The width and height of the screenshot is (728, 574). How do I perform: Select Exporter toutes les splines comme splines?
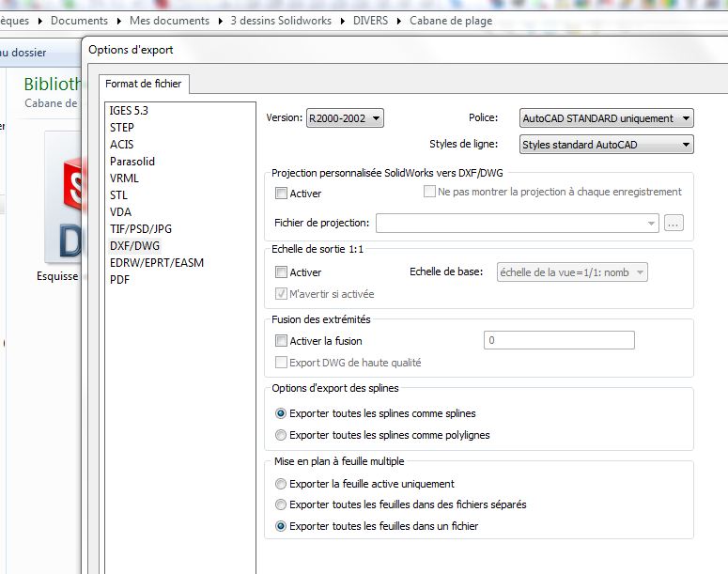281,413
